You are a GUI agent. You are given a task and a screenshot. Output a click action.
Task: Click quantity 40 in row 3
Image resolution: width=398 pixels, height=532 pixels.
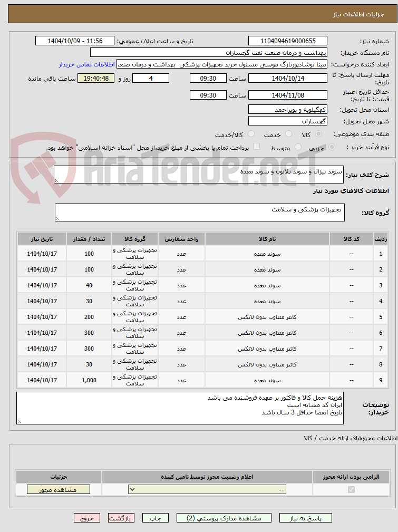point(89,285)
